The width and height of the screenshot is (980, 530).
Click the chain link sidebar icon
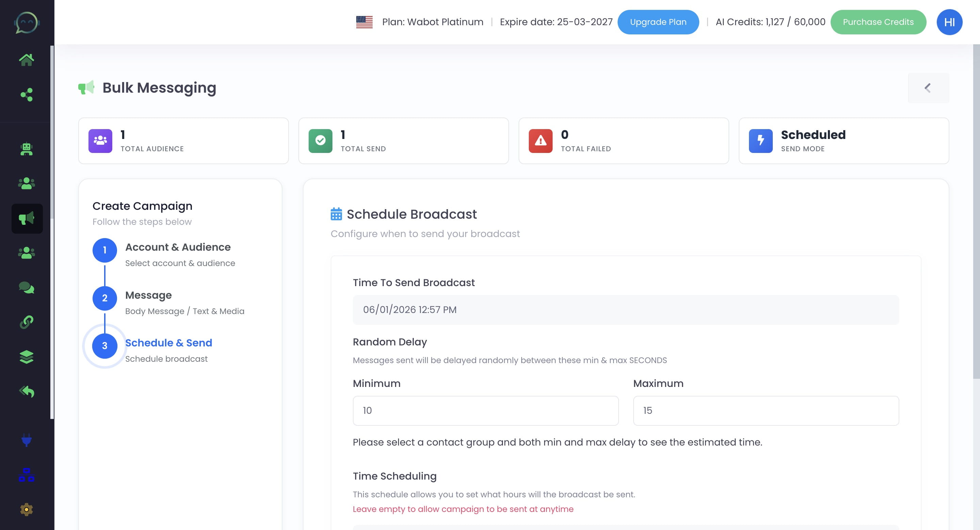tap(26, 322)
